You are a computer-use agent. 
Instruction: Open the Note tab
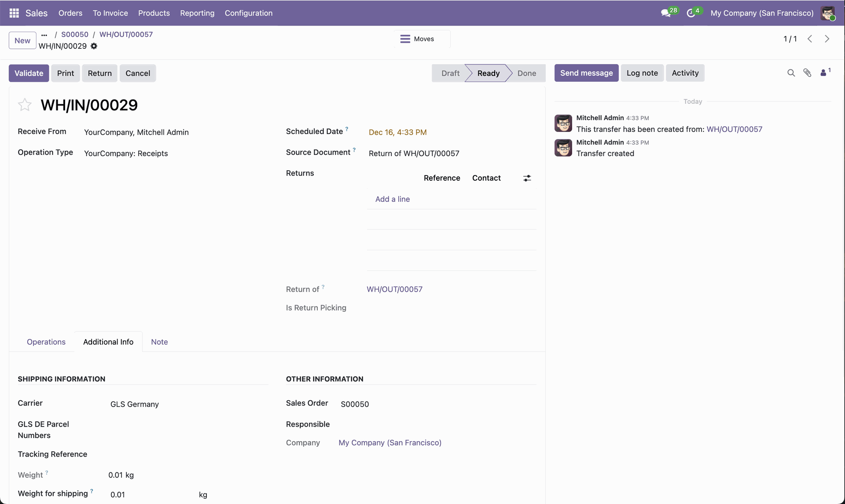(x=159, y=342)
